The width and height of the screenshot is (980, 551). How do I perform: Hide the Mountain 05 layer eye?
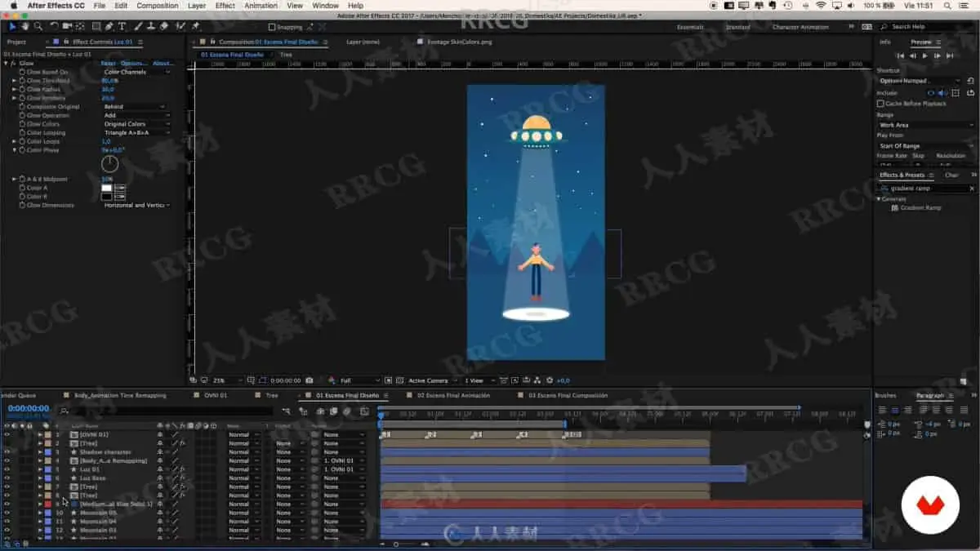(x=7, y=513)
